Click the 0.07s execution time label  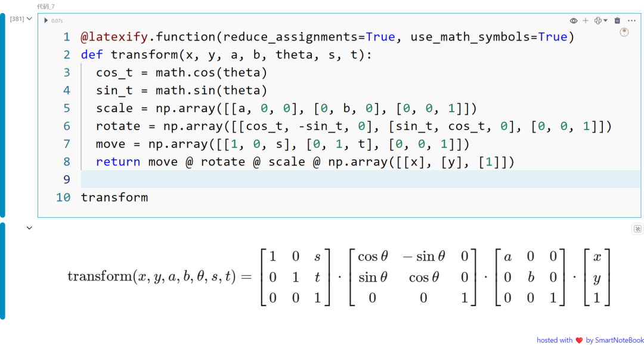pyautogui.click(x=57, y=20)
